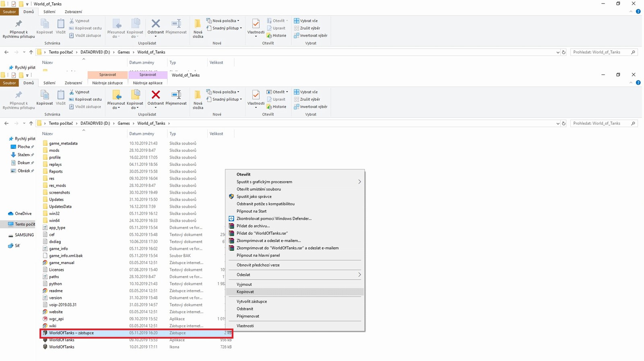Switch to the Nástroje zástupce ribbon tab

[107, 83]
